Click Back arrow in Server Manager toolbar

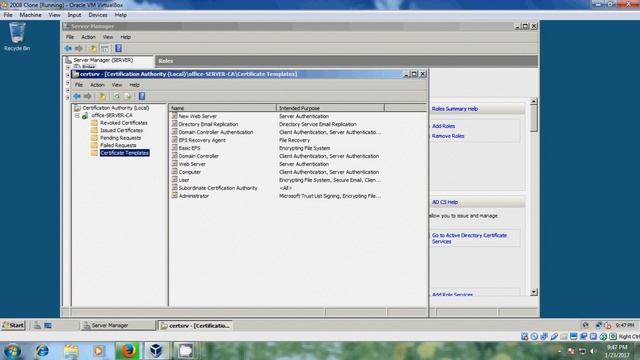coord(68,48)
